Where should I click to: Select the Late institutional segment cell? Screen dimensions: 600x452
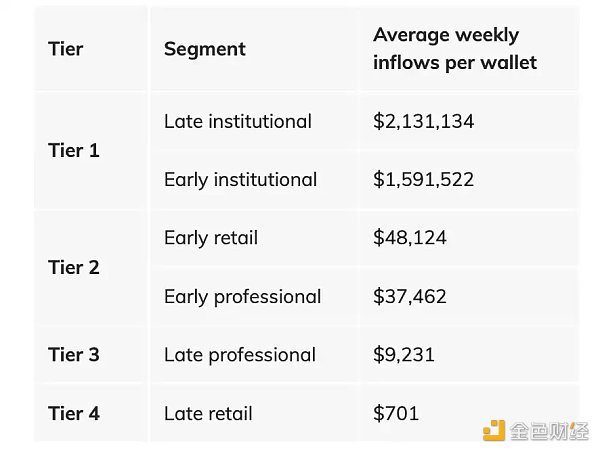(x=238, y=121)
